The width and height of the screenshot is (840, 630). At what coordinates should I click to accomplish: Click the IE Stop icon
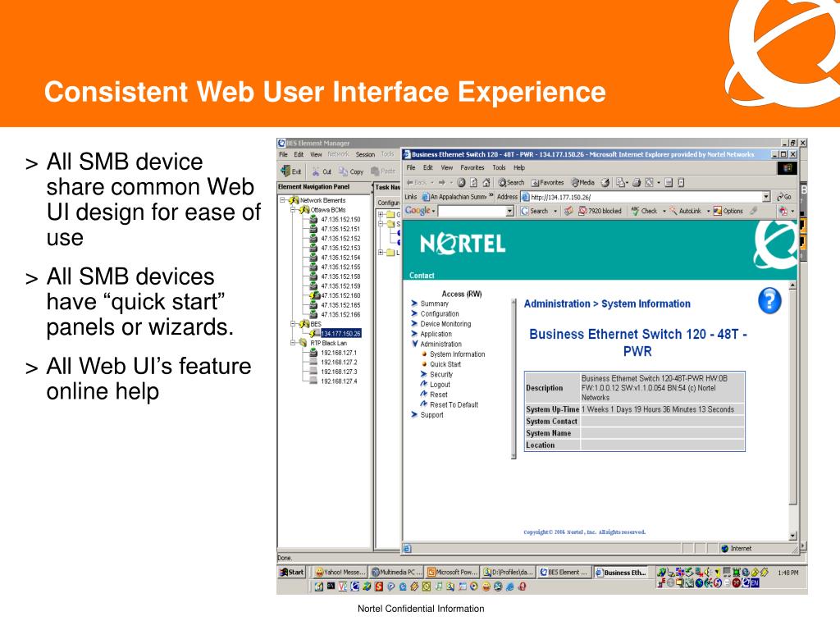click(x=461, y=183)
